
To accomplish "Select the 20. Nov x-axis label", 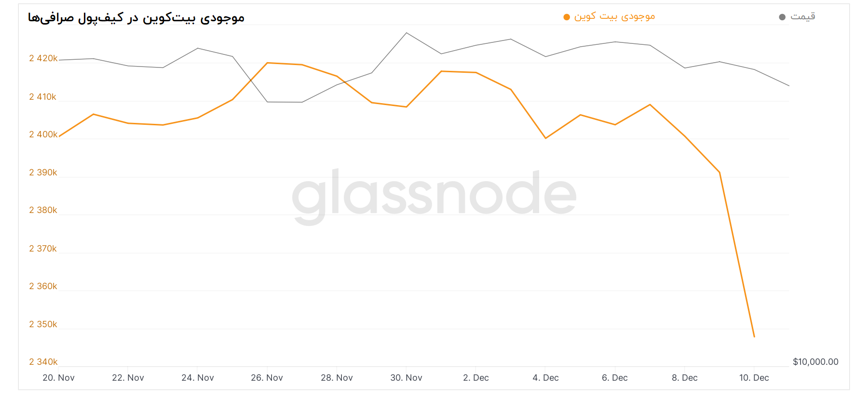I will pos(58,378).
